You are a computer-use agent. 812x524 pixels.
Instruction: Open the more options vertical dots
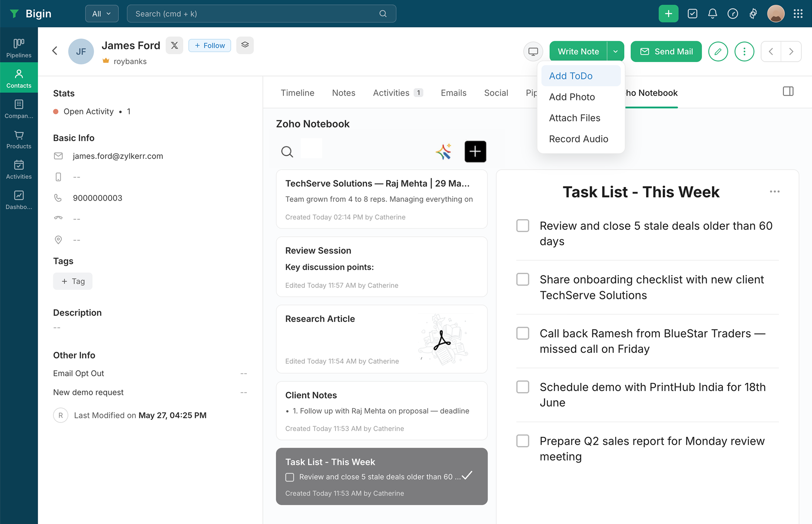744,51
